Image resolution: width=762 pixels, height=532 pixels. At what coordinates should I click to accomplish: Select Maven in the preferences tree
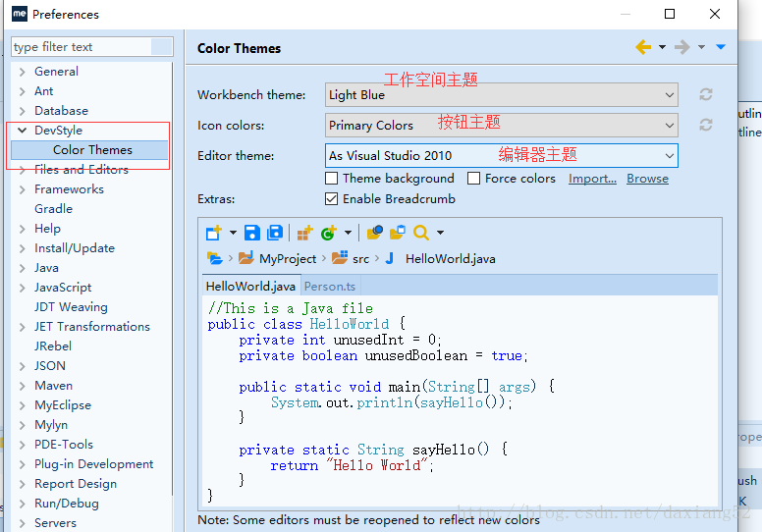(x=53, y=386)
